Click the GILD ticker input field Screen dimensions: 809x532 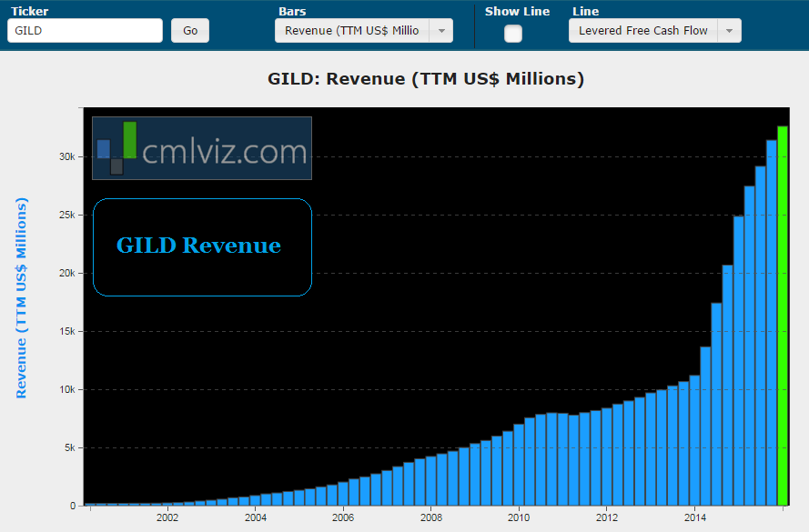point(86,30)
